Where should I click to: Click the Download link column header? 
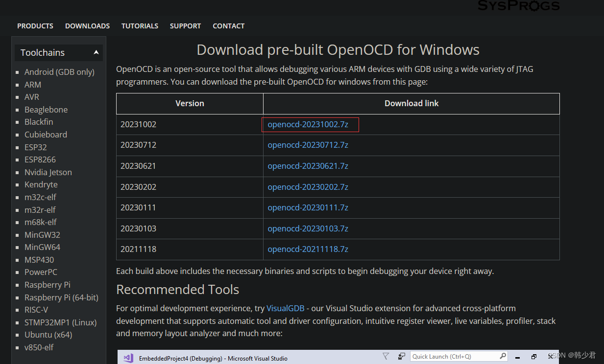tap(411, 103)
